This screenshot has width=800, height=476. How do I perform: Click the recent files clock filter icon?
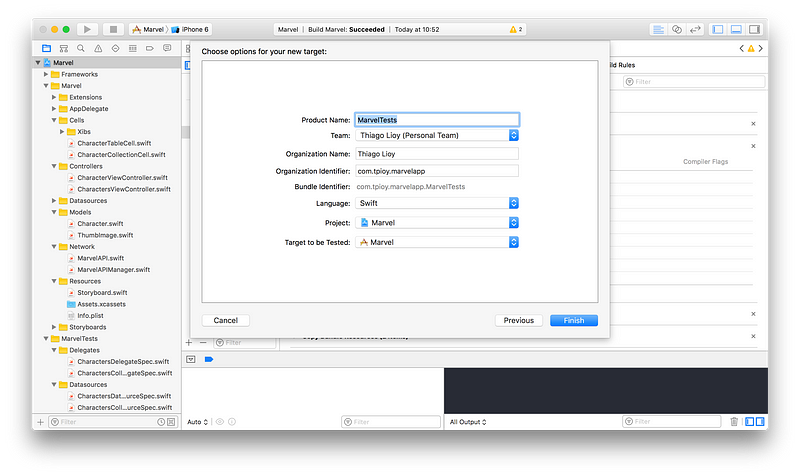coord(161,422)
